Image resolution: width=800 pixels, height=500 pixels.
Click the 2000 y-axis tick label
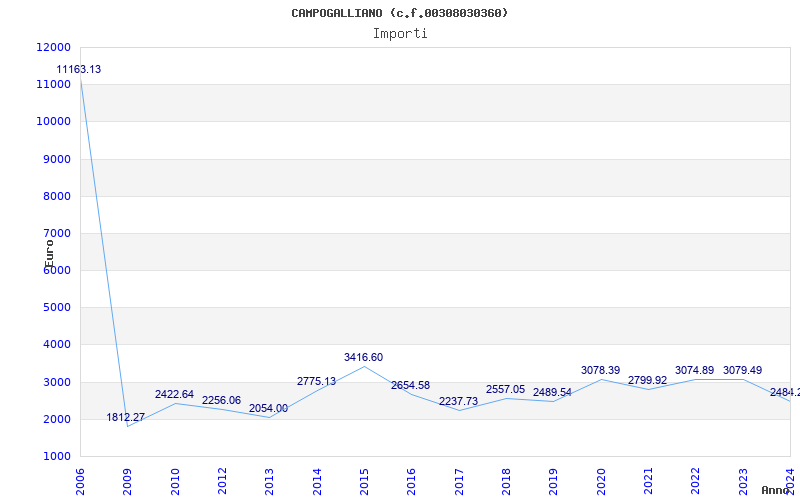pyautogui.click(x=55, y=419)
